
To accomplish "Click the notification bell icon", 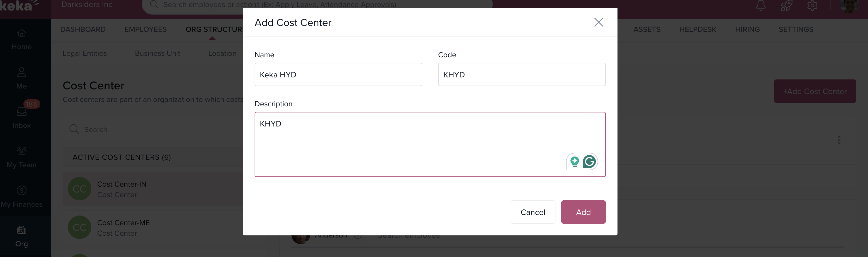I will (x=761, y=5).
